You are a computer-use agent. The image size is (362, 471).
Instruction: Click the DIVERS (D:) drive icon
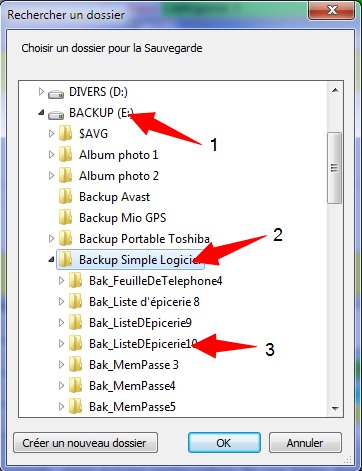click(x=56, y=94)
